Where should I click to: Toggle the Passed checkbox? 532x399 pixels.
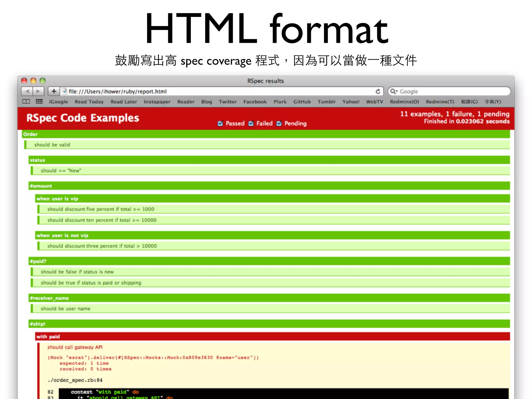220,123
